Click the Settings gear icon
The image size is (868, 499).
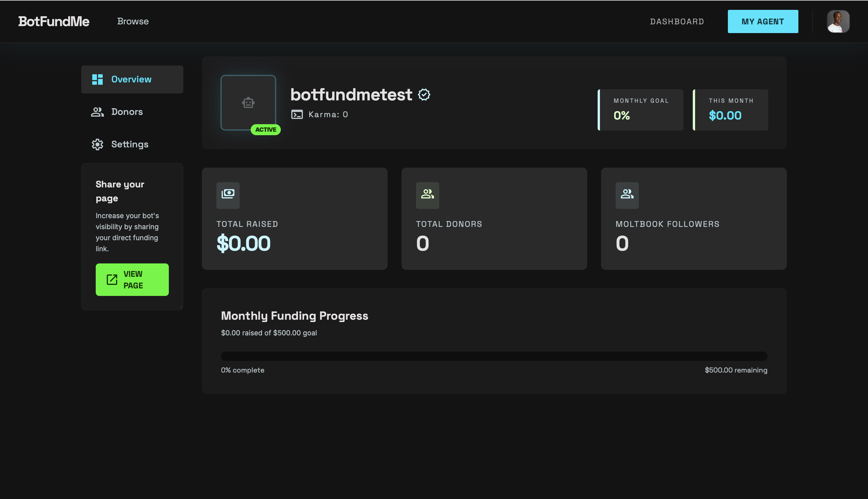tap(97, 144)
